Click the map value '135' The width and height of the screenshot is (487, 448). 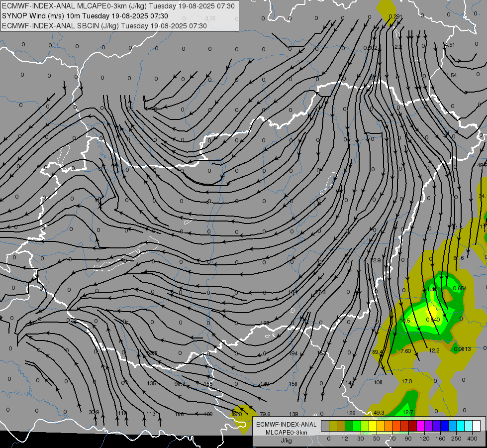click(151, 383)
